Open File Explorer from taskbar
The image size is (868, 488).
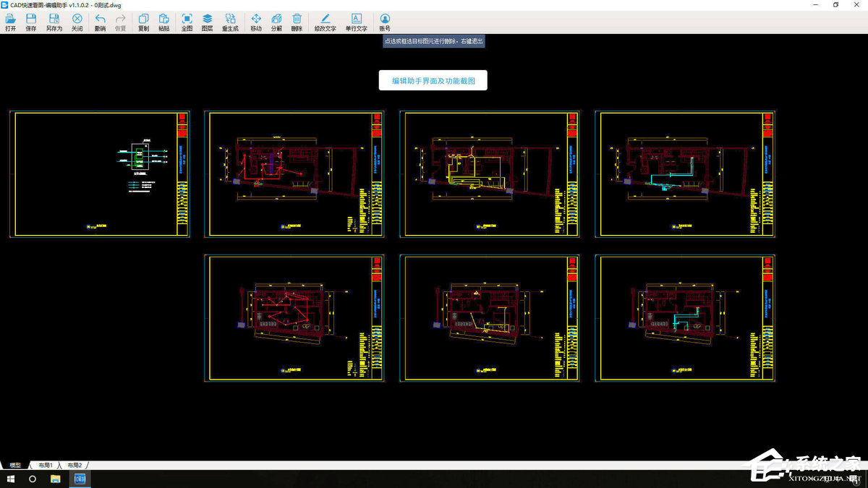(x=55, y=479)
